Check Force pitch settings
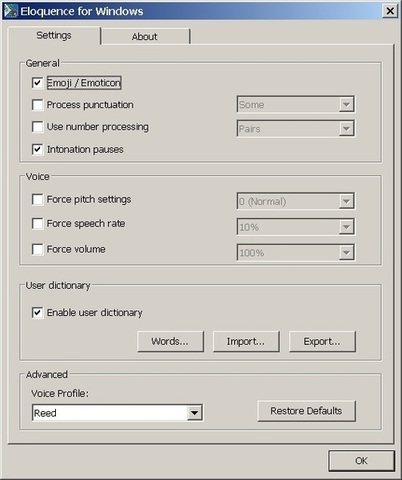This screenshot has height=480, width=402. 37,199
